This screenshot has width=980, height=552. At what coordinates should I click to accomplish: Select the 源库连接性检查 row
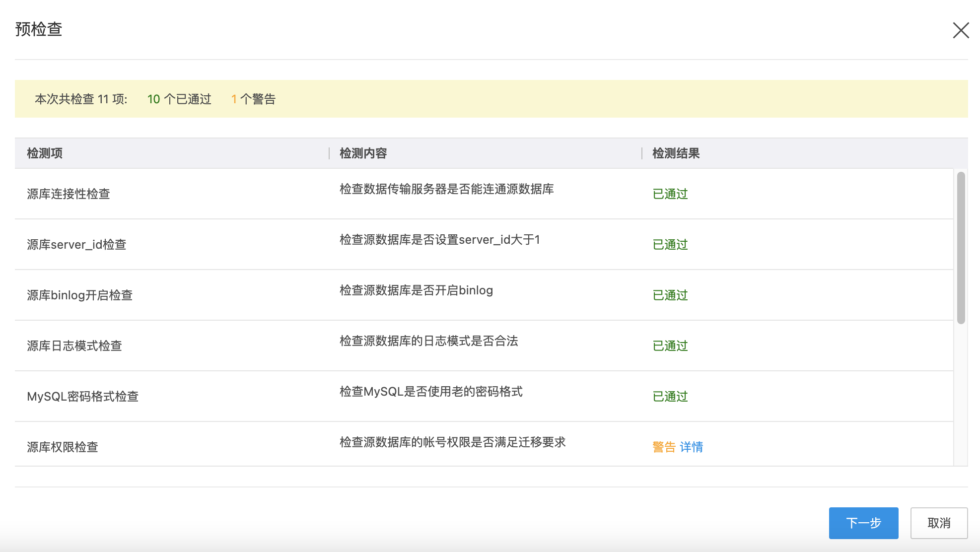coord(69,194)
